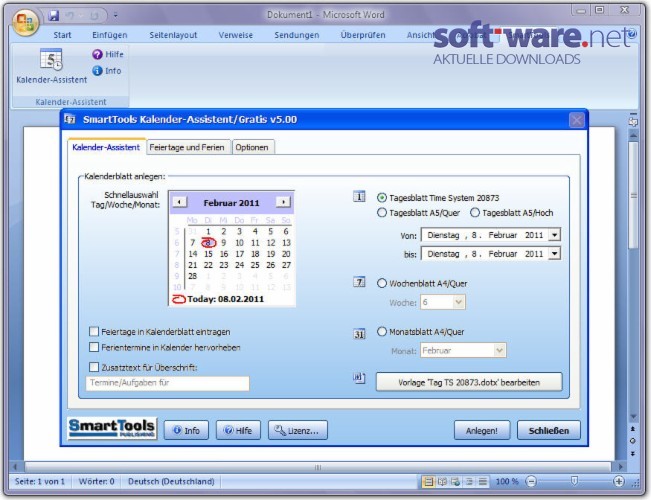651x500 pixels.
Task: Click the Zusatztext input field
Action: (x=167, y=383)
